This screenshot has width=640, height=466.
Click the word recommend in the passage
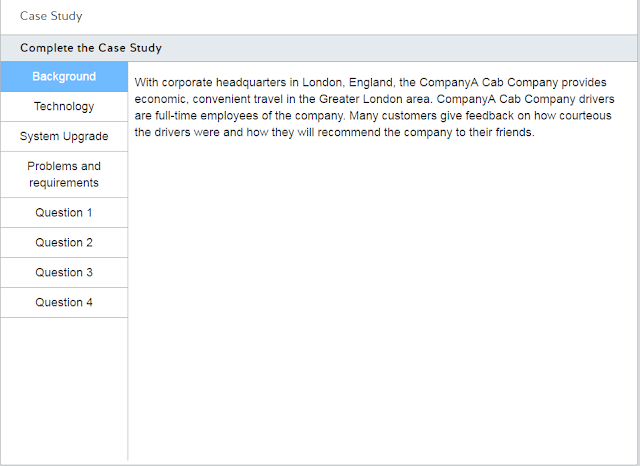pyautogui.click(x=347, y=132)
